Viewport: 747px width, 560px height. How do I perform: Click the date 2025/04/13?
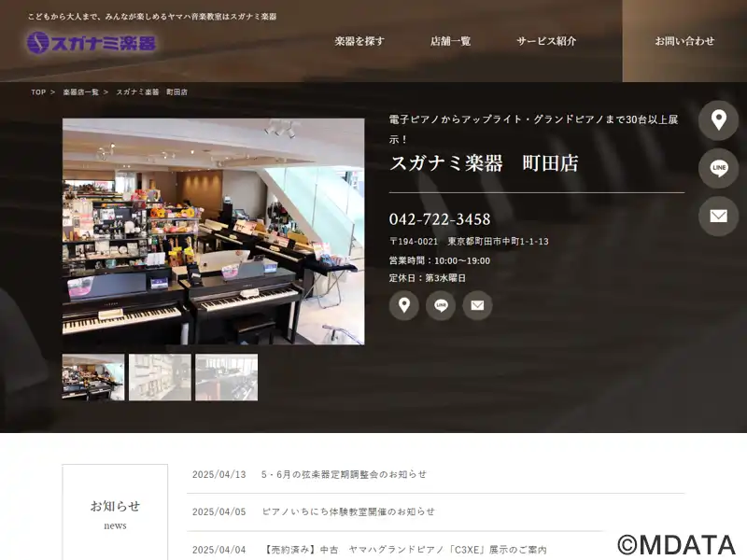pyautogui.click(x=219, y=474)
